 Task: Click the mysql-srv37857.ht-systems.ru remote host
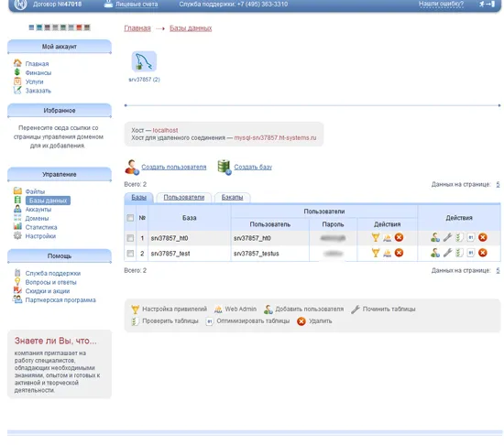(275, 137)
